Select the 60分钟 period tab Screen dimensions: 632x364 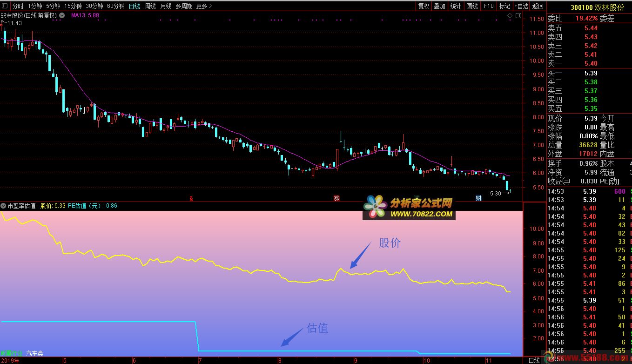pos(116,6)
